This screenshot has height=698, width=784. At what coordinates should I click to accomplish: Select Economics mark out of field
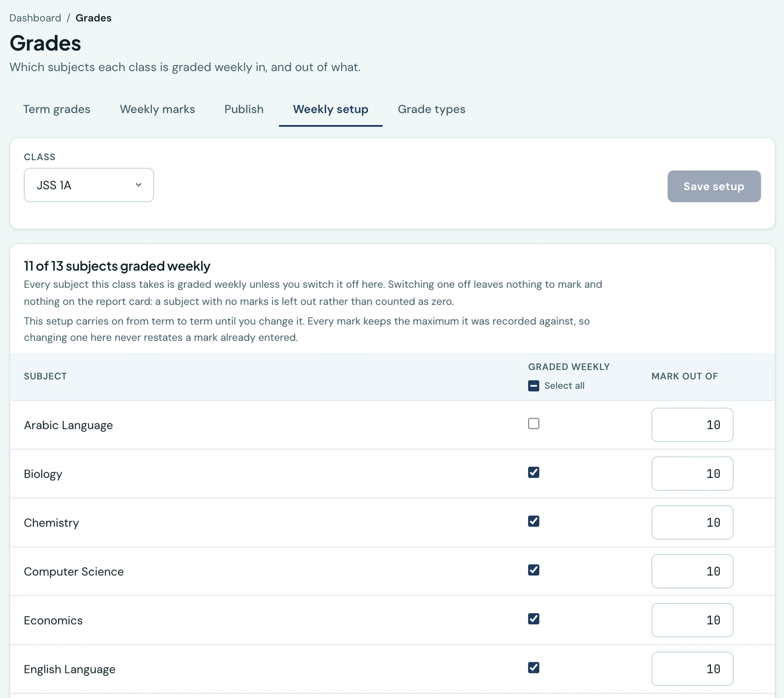(692, 620)
